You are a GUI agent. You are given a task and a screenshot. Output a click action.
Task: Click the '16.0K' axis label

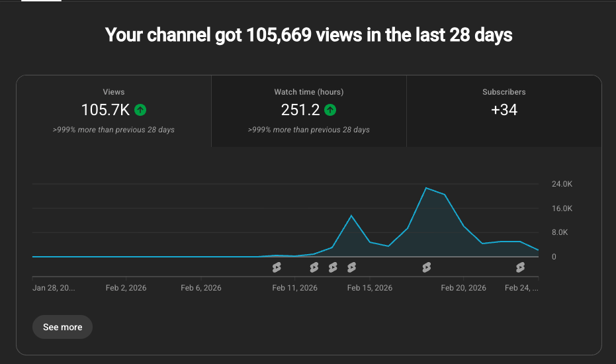[x=562, y=208]
